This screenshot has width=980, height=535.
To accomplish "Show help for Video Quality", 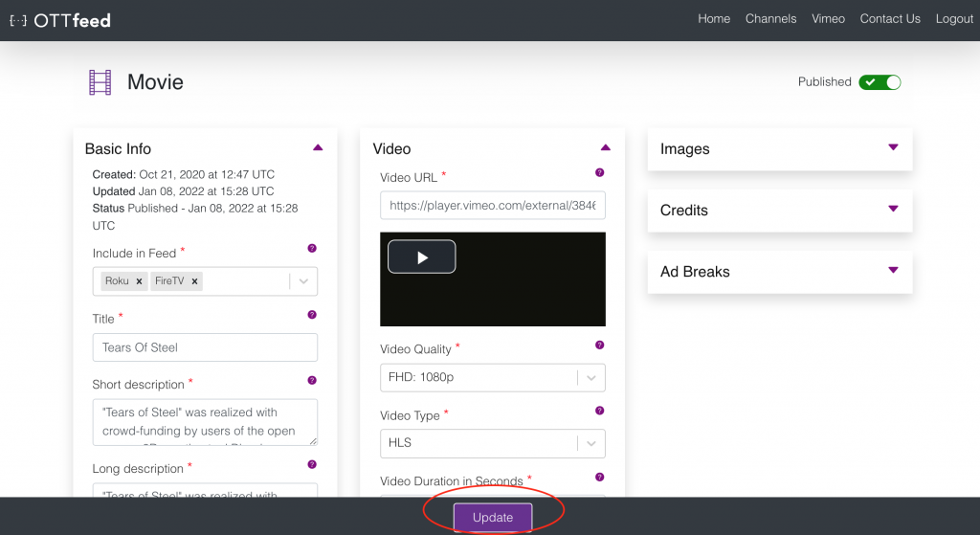I will coord(600,345).
